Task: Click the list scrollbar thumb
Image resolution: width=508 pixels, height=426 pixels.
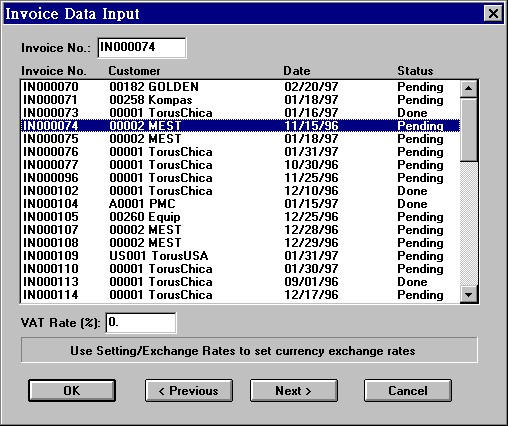Action: coord(469,129)
